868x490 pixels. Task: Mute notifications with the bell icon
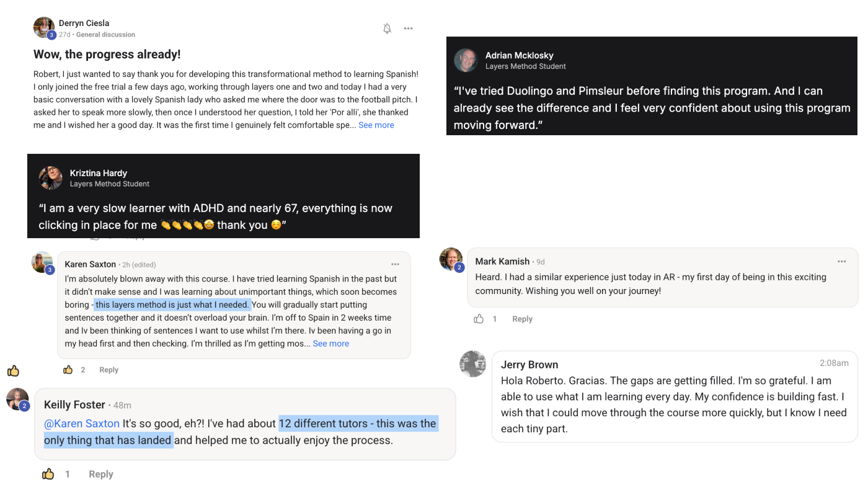pos(387,29)
